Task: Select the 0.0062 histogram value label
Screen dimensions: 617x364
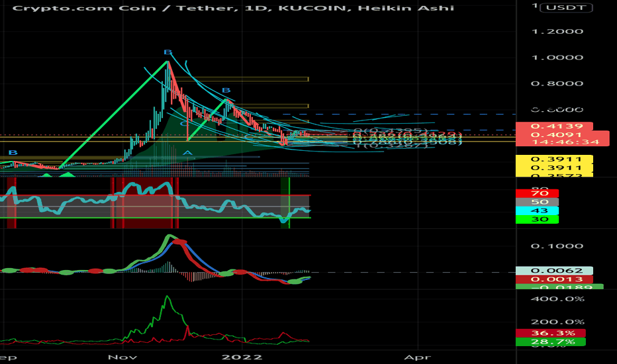Action: (554, 271)
